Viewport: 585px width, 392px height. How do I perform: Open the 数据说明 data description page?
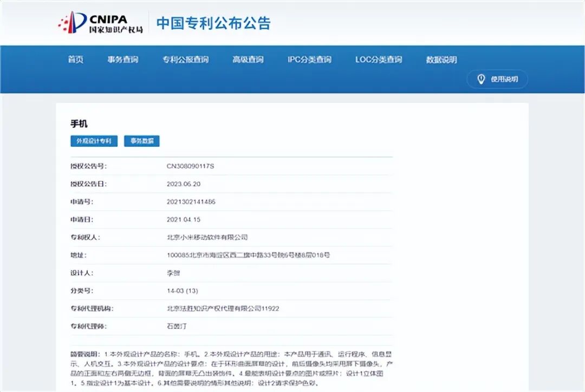[x=441, y=60]
